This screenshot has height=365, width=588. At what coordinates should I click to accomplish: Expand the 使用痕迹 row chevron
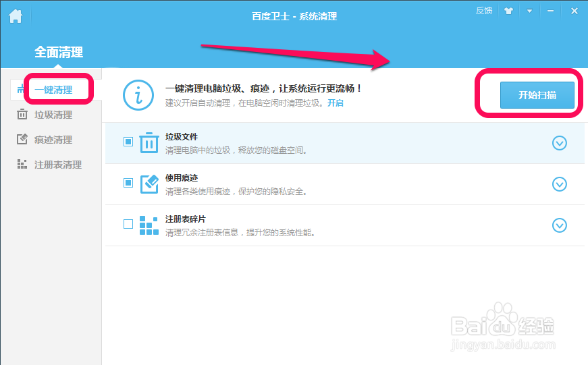[x=560, y=184]
